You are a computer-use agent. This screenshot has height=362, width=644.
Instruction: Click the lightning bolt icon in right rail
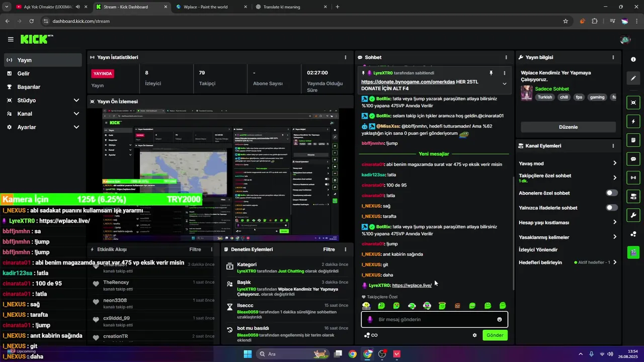point(633,122)
